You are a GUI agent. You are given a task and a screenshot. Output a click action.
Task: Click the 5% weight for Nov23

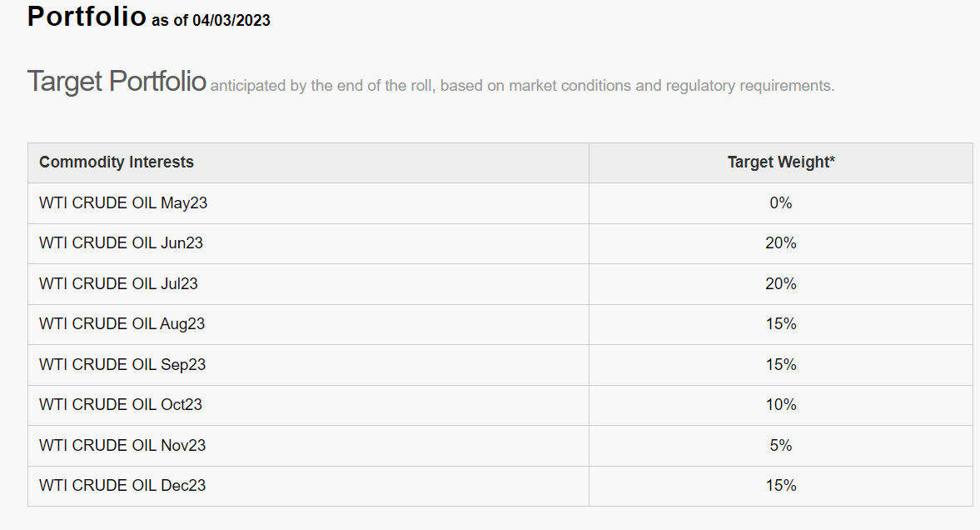point(780,446)
